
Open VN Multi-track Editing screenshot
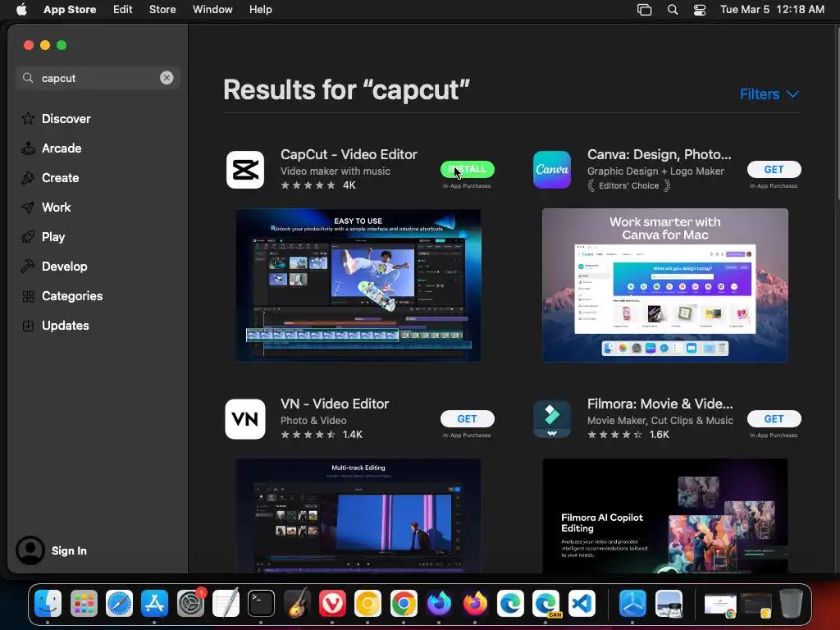click(x=358, y=515)
